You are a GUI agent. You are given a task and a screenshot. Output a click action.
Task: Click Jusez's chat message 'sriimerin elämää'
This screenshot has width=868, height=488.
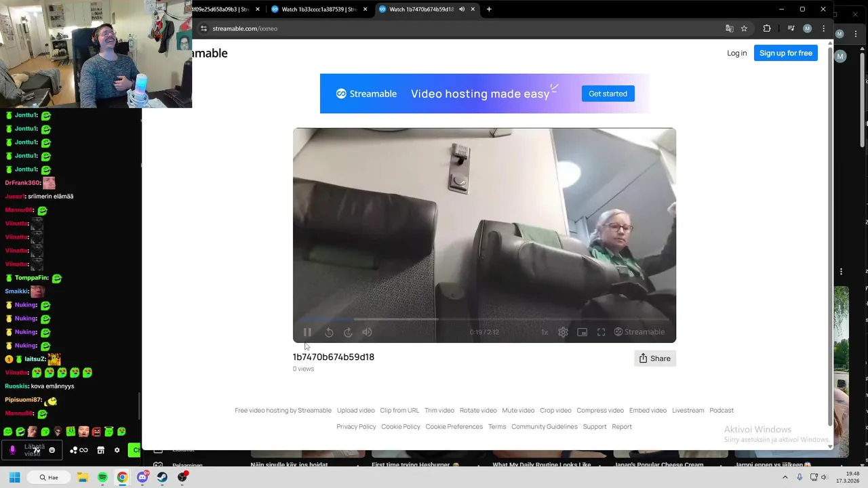coord(50,197)
